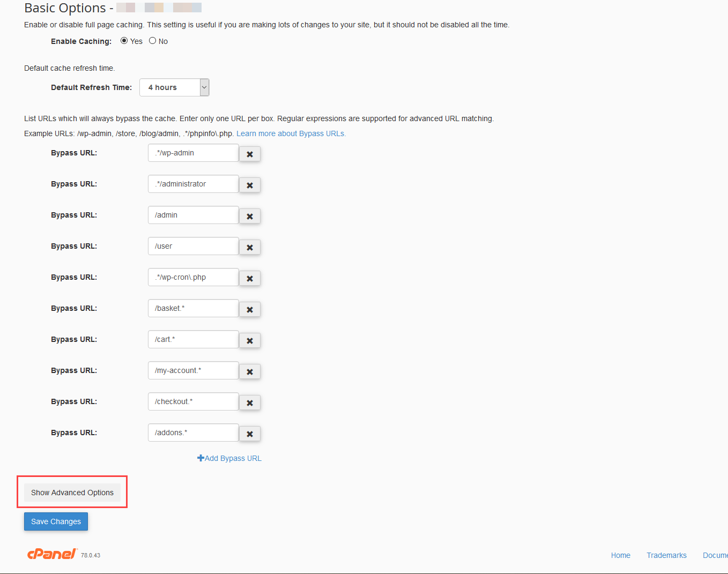Screen dimensions: 728x574
Task: Click Save Changes
Action: coord(56,521)
